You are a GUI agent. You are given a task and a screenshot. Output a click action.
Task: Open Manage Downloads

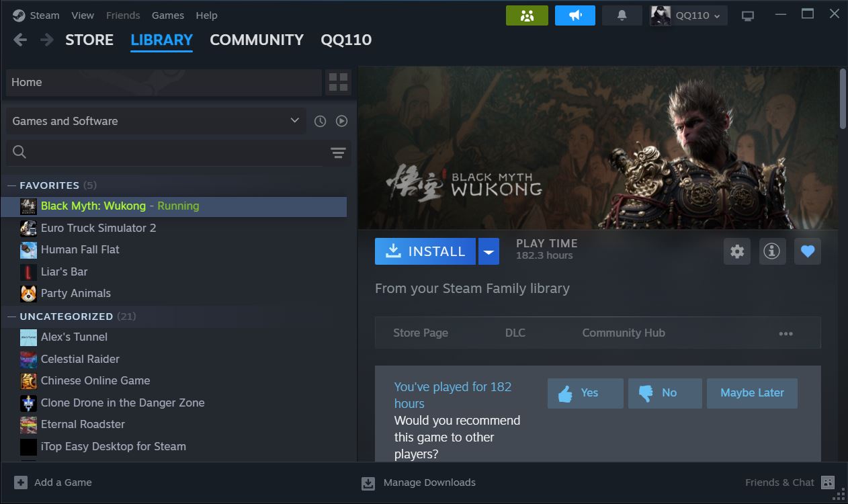(419, 482)
